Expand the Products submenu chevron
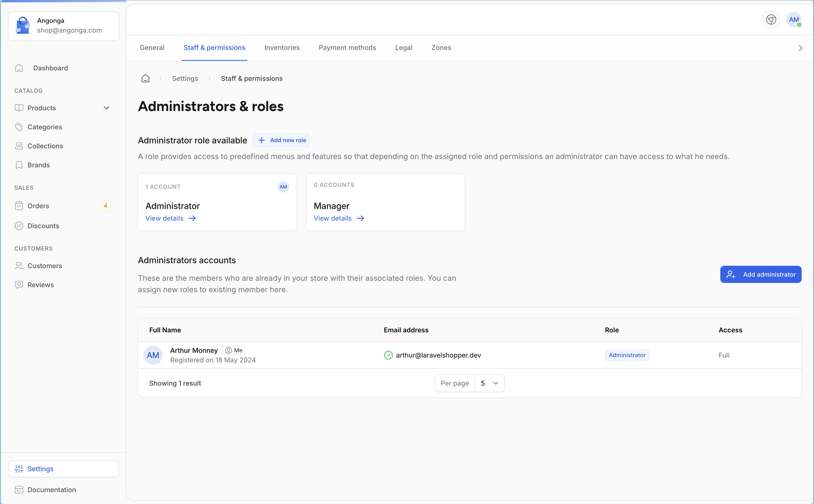Screen dimensions: 814x504 [x=106, y=108]
